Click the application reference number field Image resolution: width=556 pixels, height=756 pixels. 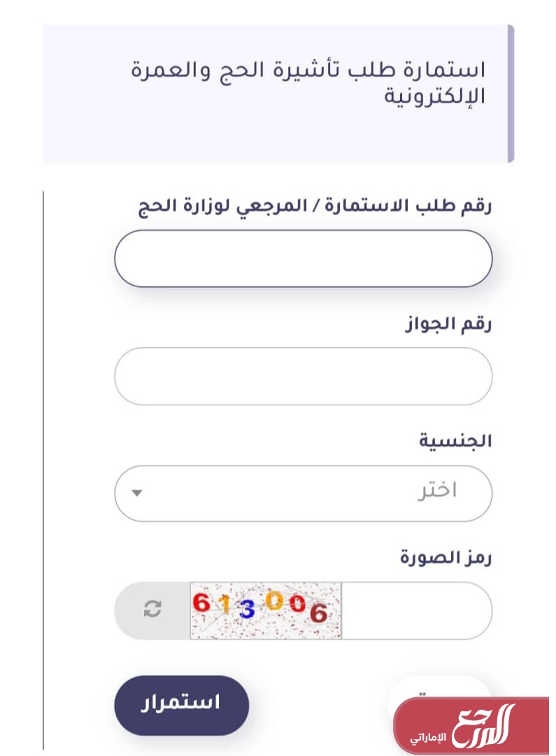coord(303,258)
